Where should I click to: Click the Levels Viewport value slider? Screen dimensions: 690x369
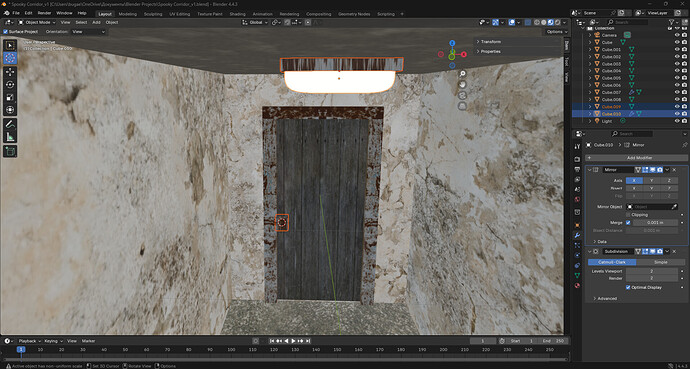[652, 271]
